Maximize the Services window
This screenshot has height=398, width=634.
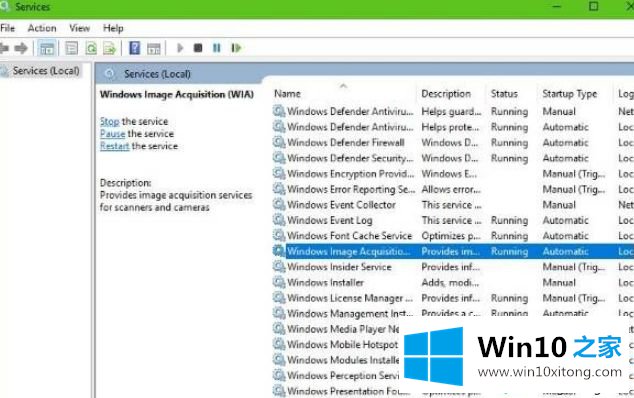tap(593, 6)
